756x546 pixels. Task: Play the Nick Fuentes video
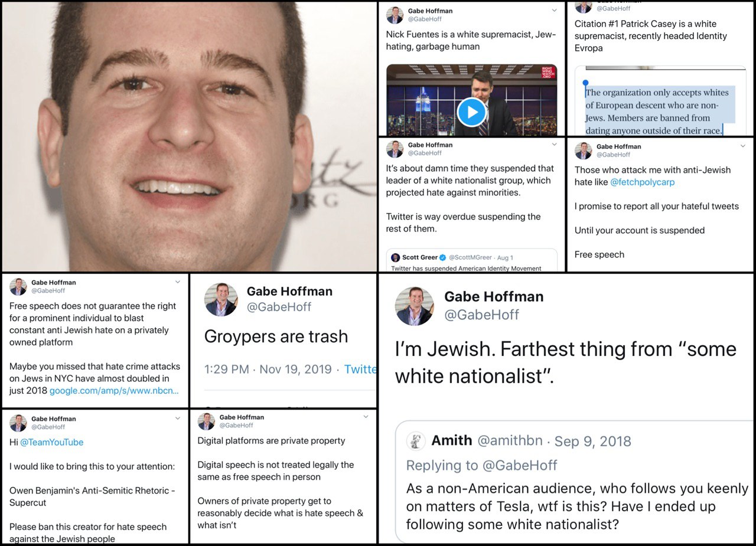click(x=471, y=112)
